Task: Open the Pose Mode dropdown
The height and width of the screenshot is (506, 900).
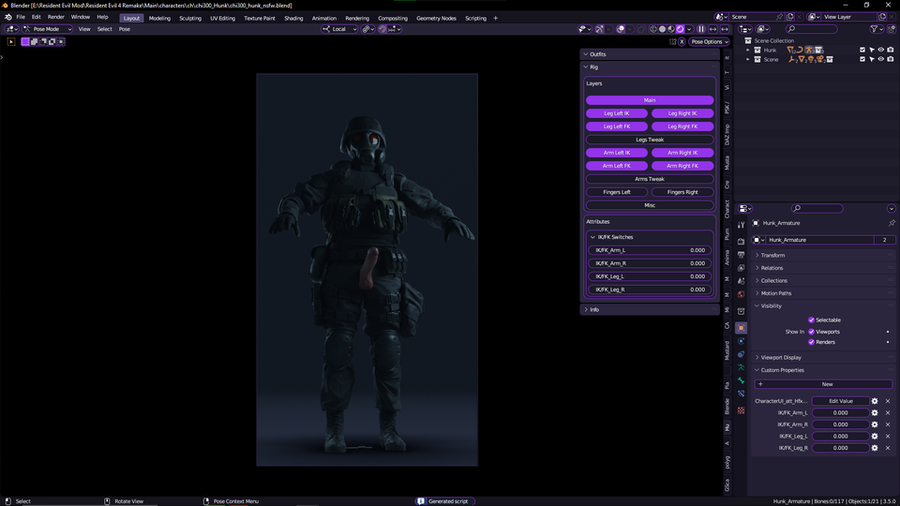Action: [x=48, y=29]
